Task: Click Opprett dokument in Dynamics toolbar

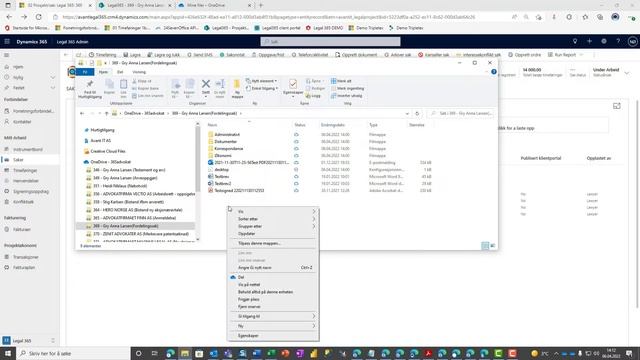Action: (x=356, y=55)
